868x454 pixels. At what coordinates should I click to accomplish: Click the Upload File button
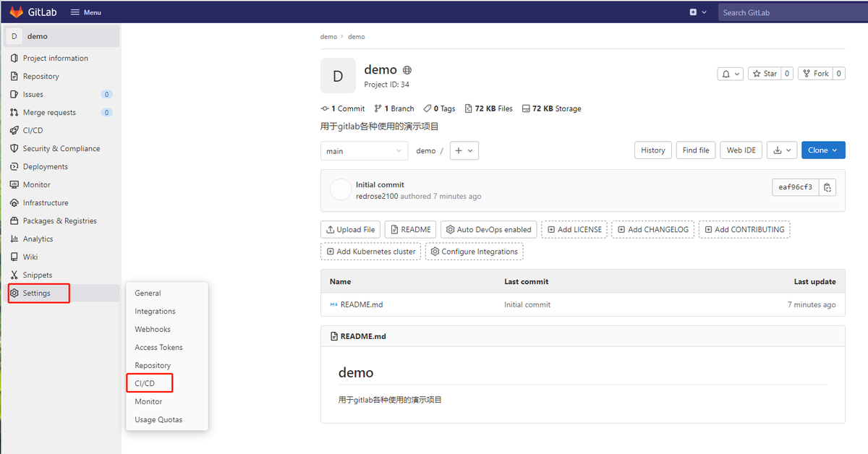(351, 229)
